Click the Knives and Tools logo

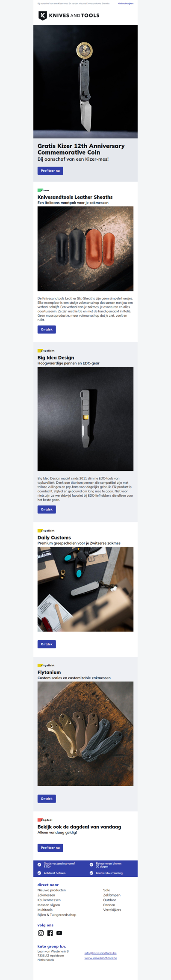pos(69,15)
